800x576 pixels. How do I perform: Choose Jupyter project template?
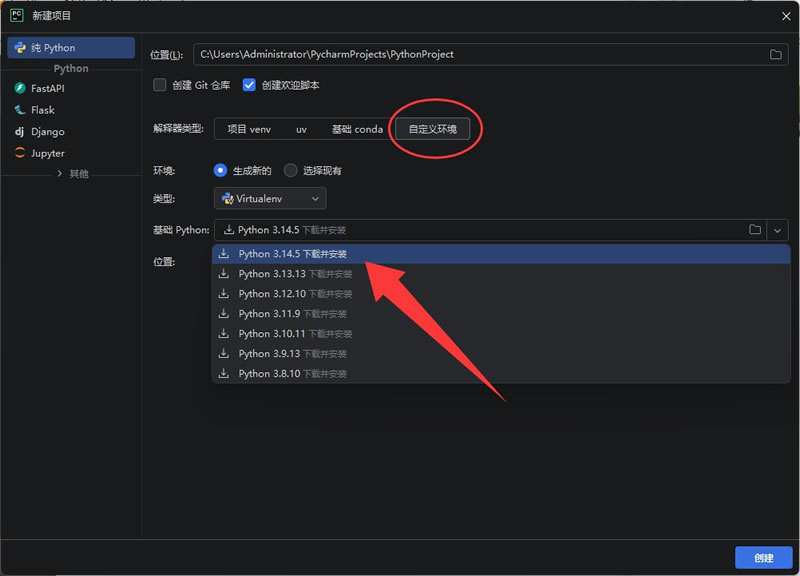[47, 153]
